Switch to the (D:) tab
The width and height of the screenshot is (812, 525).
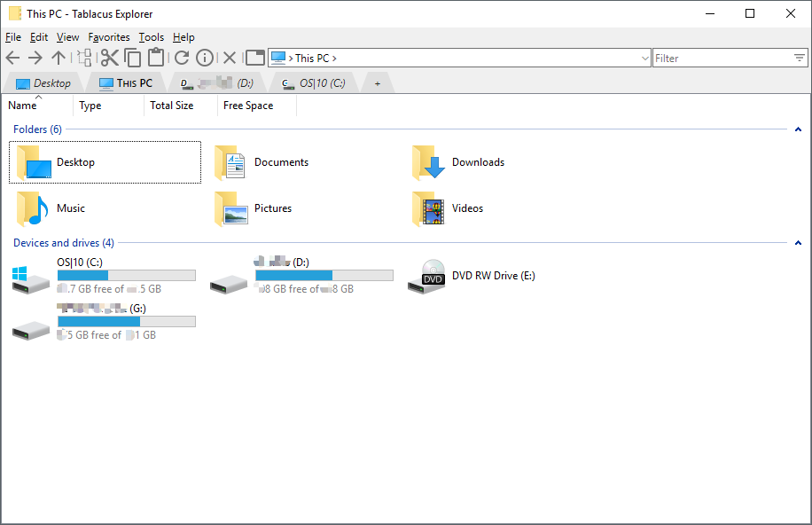[216, 83]
